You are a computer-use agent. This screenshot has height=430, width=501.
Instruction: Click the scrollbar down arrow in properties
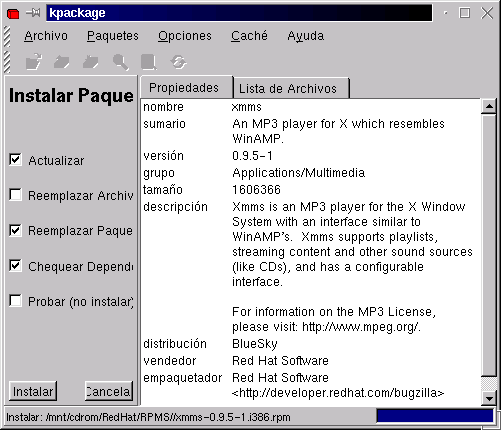[x=489, y=398]
